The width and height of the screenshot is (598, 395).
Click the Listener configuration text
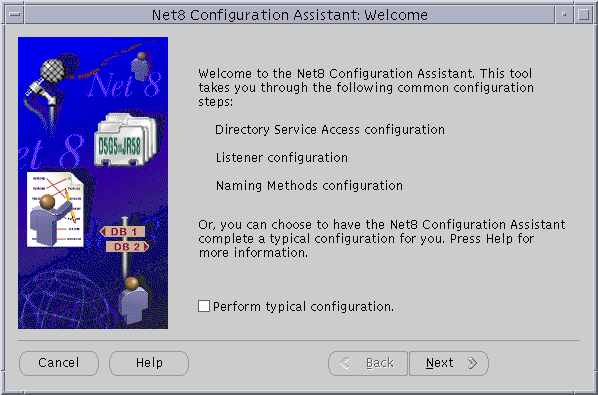[282, 157]
